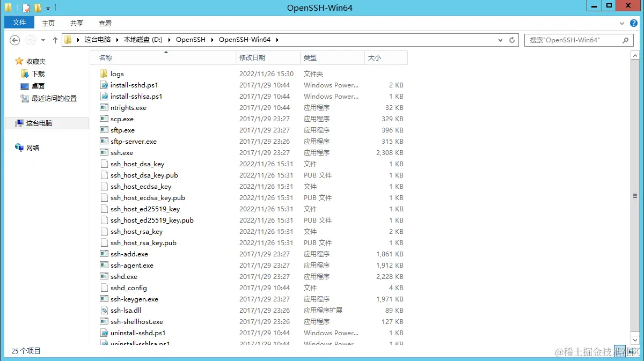
Task: Click the vertical scrollbar up arrow
Action: (635, 55)
